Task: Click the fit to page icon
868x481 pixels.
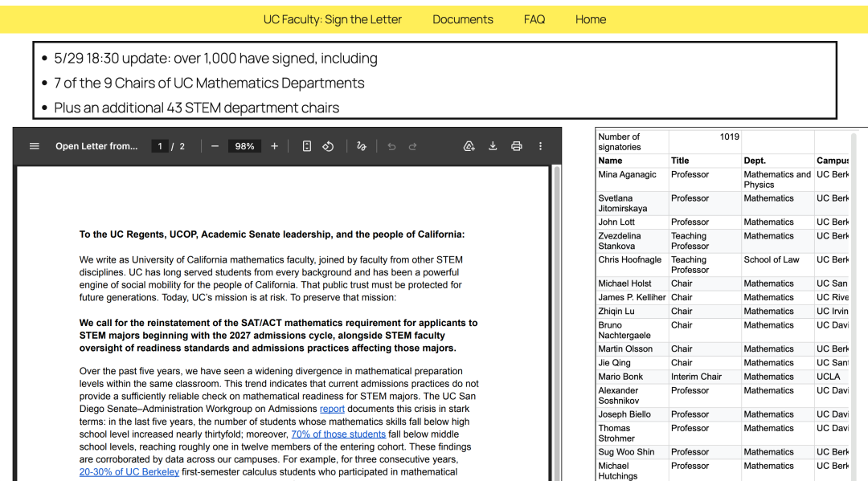Action: point(307,146)
